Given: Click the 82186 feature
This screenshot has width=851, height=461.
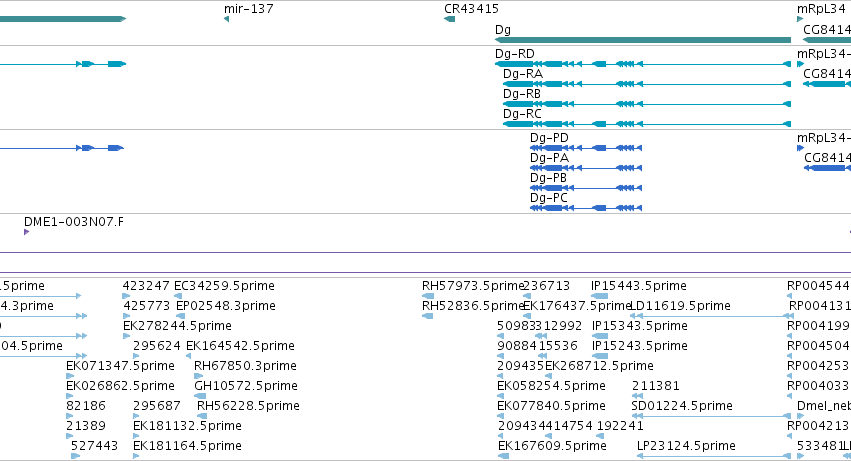Looking at the screenshot, I should point(69,416).
